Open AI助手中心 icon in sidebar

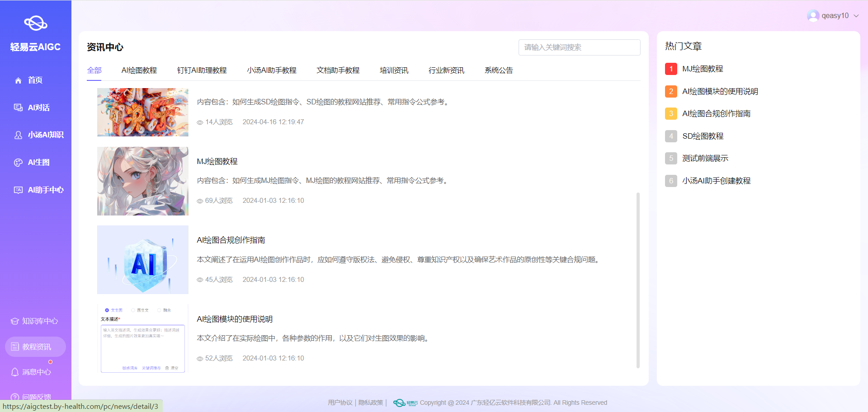tap(18, 190)
